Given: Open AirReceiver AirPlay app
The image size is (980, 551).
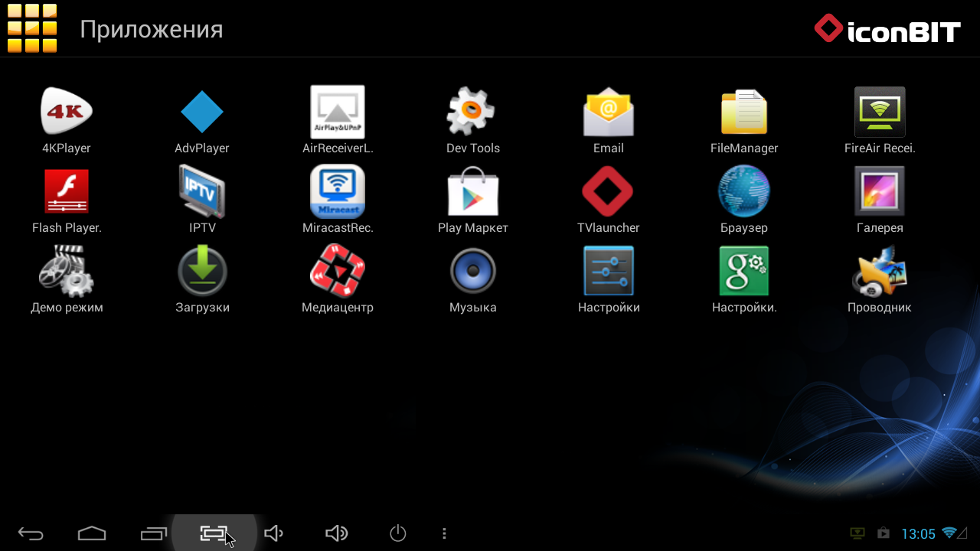Looking at the screenshot, I should click(x=338, y=112).
